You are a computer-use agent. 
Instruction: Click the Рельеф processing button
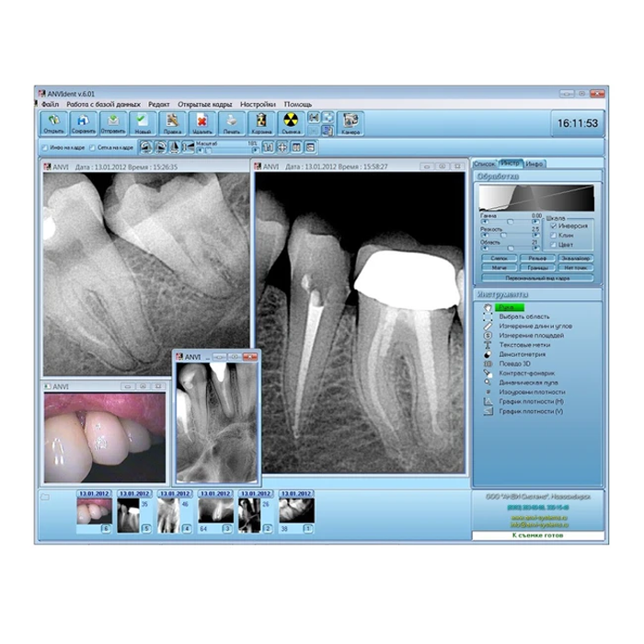click(537, 259)
